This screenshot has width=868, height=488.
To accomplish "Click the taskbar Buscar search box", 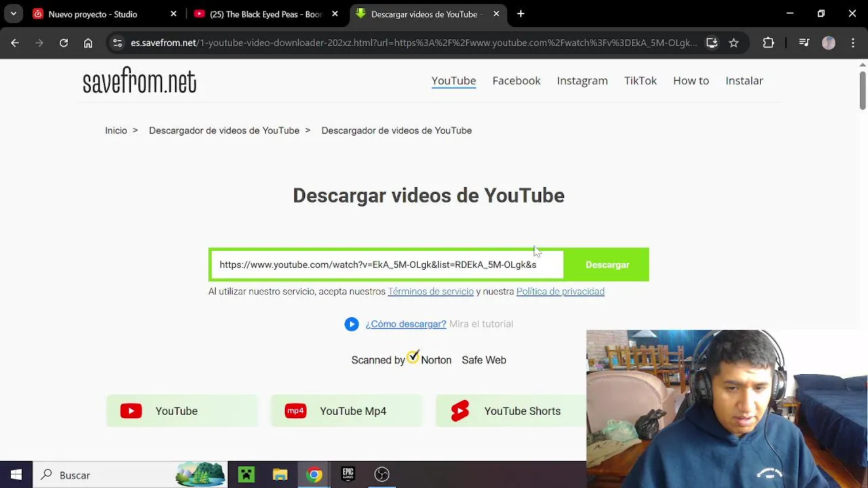I will [131, 474].
